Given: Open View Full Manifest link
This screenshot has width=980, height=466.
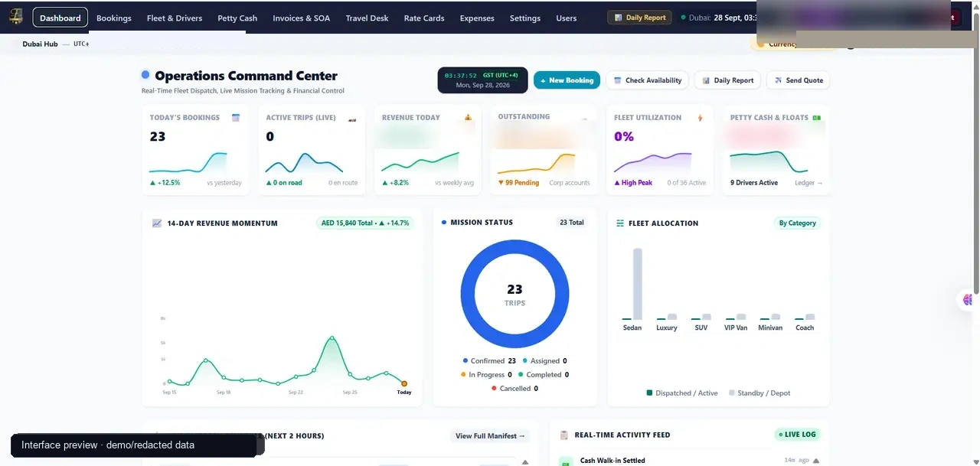Looking at the screenshot, I should [490, 436].
